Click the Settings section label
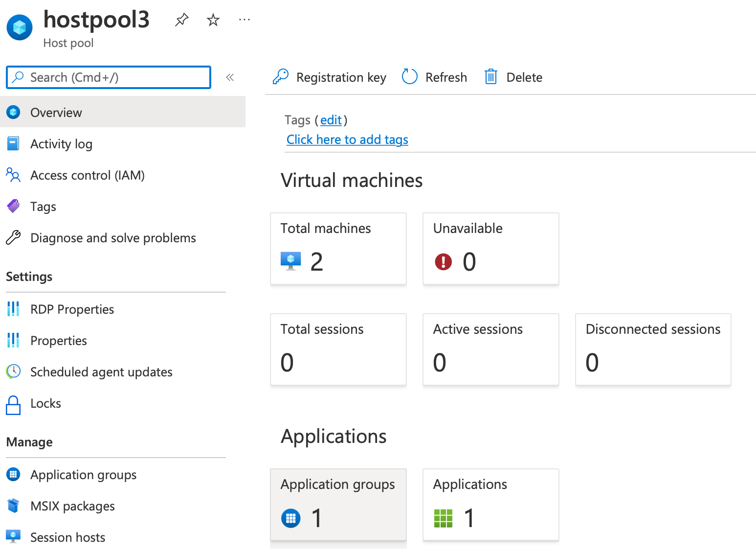Screen dimensions: 756x554 29,277
